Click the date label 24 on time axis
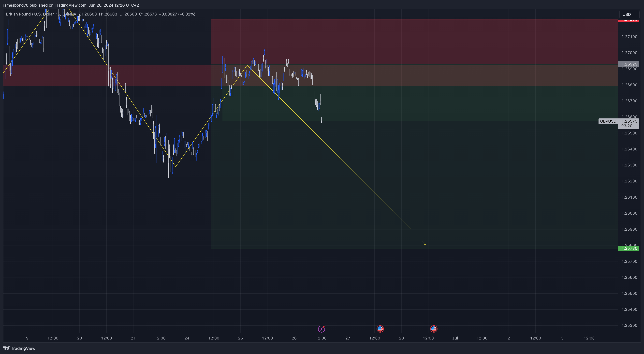Screen dimensions: 644x354 click(x=187, y=338)
